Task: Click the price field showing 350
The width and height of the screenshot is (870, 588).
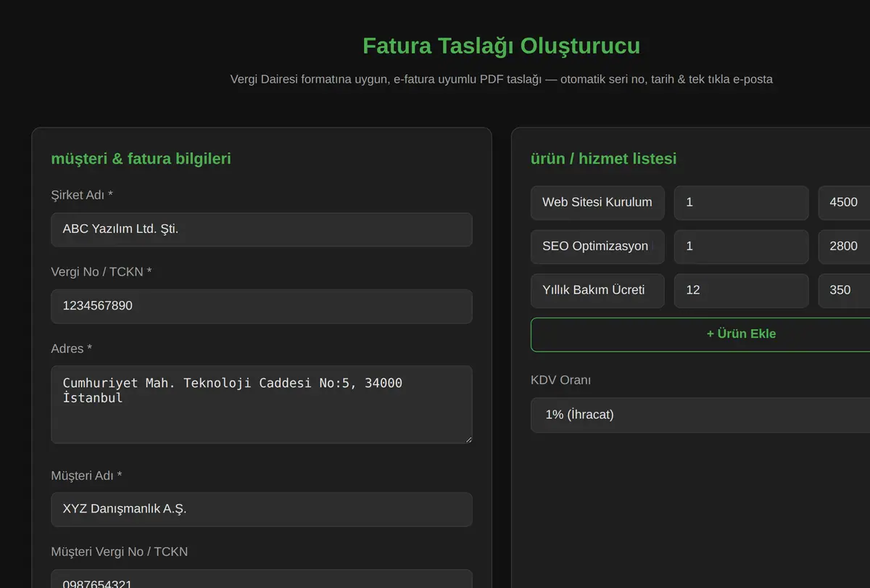Action: click(x=845, y=290)
